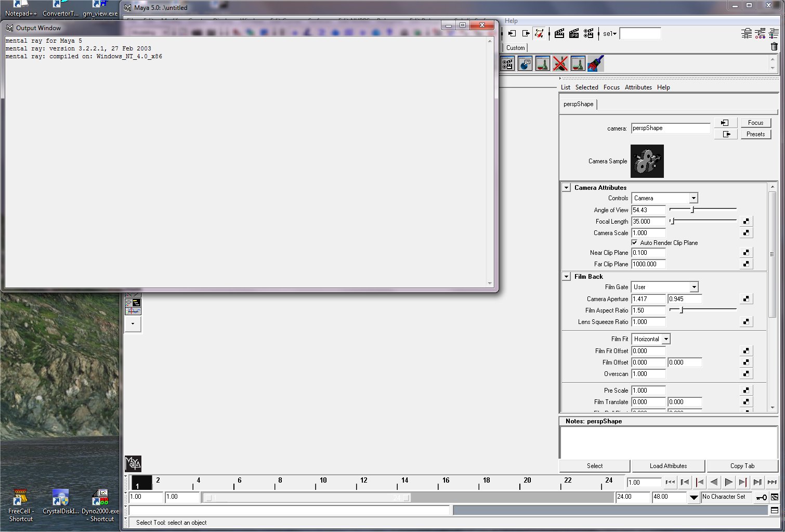
Task: Open the Focus menu in the Attribute Editor
Action: point(611,87)
